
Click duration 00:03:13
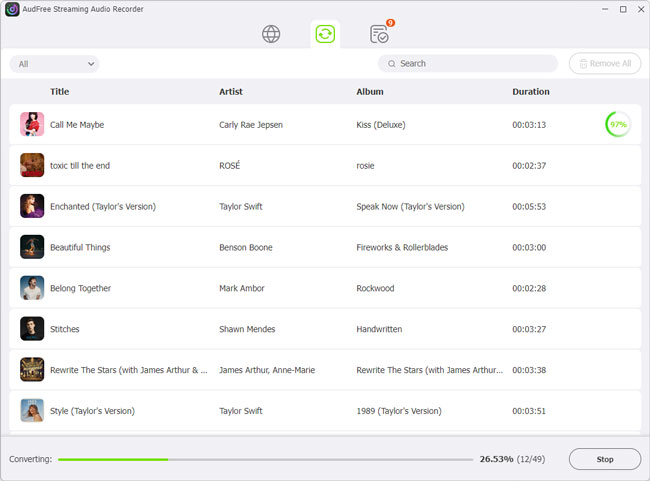529,125
